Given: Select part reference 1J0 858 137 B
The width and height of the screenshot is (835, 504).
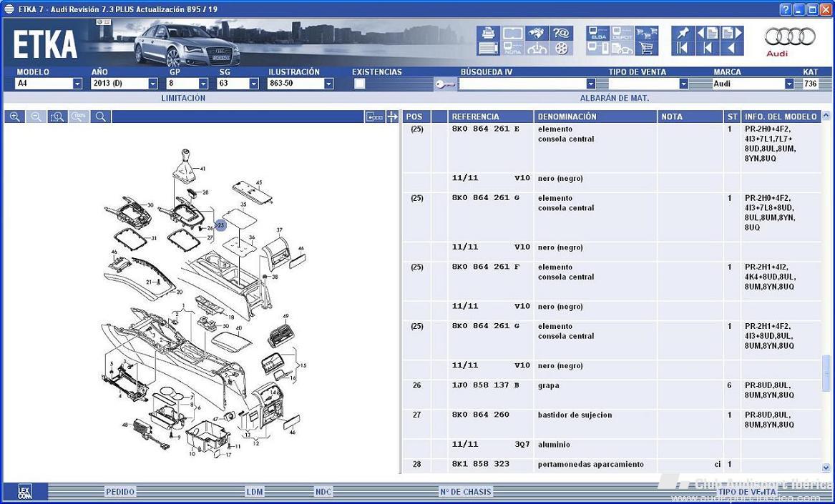Looking at the screenshot, I should 486,385.
